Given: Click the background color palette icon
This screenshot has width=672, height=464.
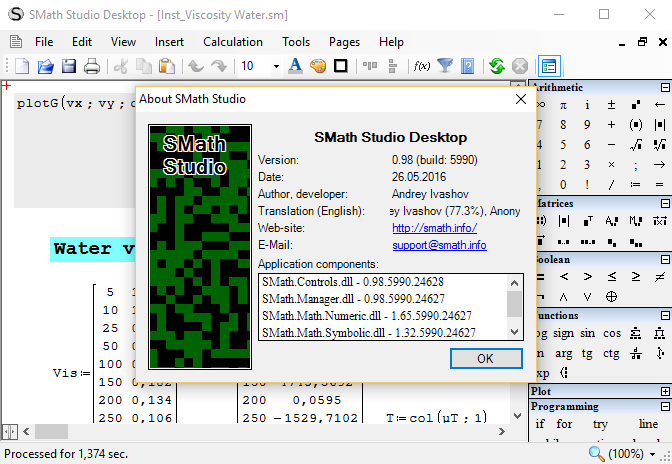Looking at the screenshot, I should tap(317, 66).
